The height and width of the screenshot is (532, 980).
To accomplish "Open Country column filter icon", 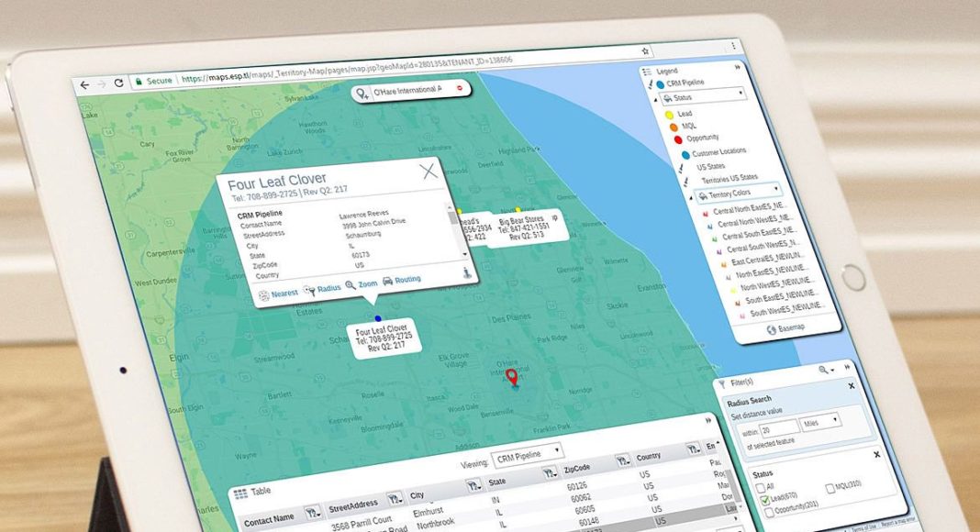I will click(693, 449).
